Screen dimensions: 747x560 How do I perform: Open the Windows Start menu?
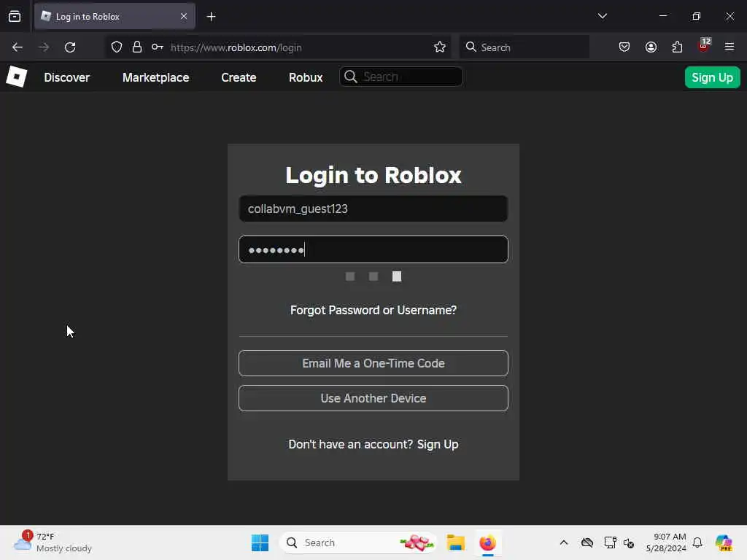pyautogui.click(x=260, y=542)
